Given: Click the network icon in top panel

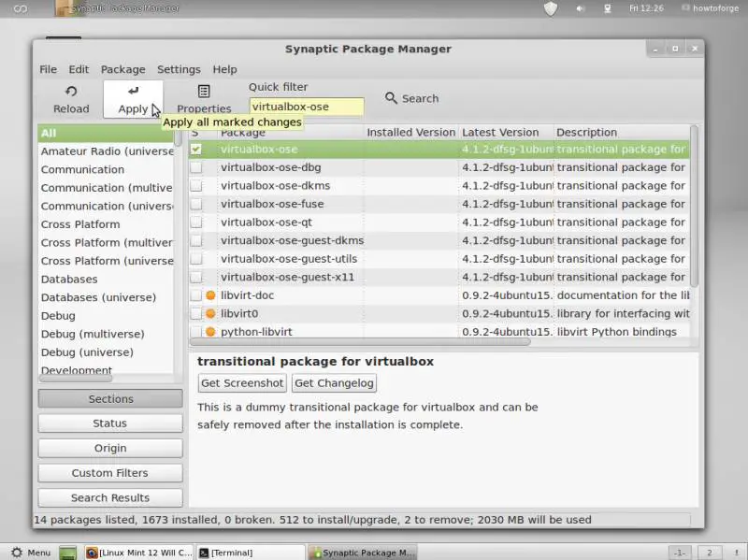Looking at the screenshot, I should 607,8.
